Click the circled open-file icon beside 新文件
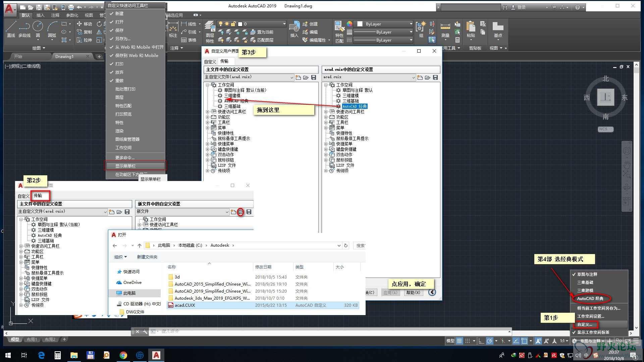644x362 pixels. 241,212
